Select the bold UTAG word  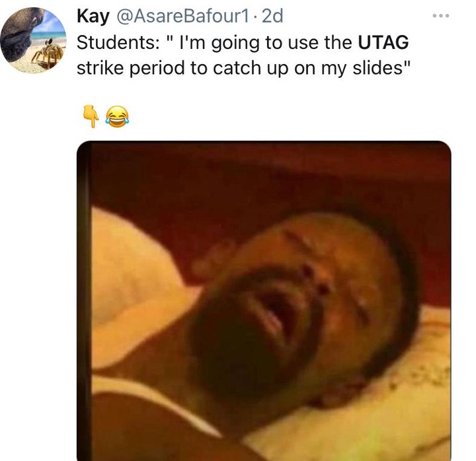tap(383, 42)
